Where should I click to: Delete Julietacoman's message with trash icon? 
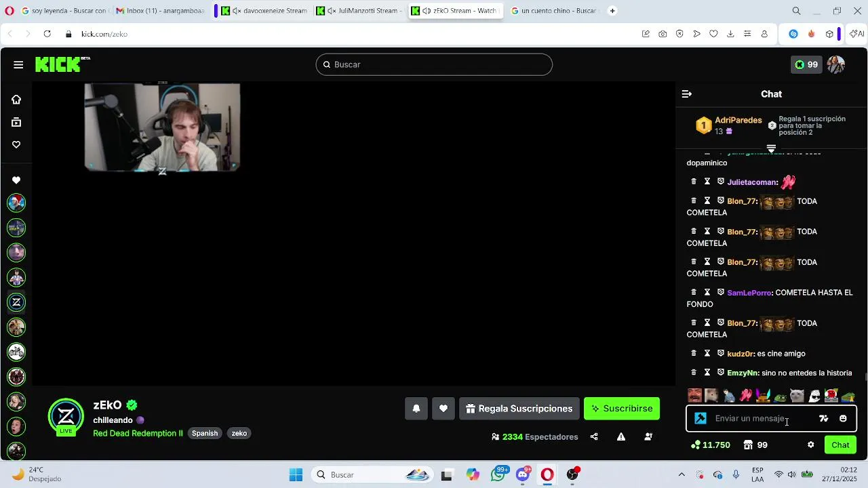[x=694, y=182]
